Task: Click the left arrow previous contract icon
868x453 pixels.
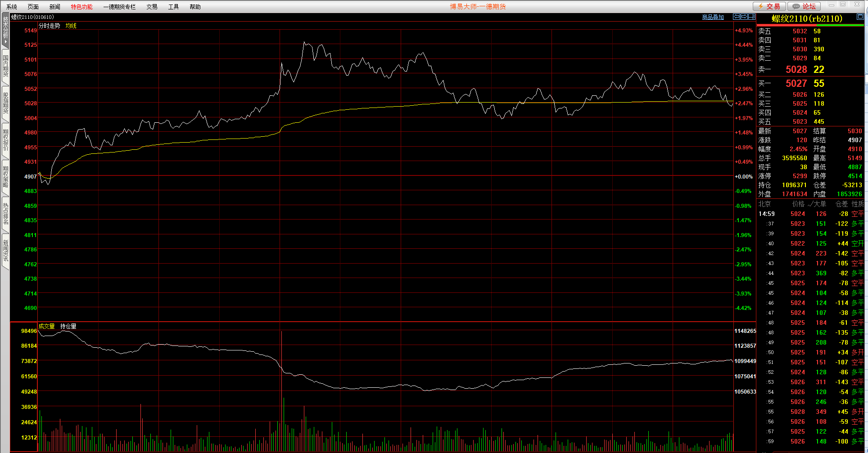Action: pos(737,17)
